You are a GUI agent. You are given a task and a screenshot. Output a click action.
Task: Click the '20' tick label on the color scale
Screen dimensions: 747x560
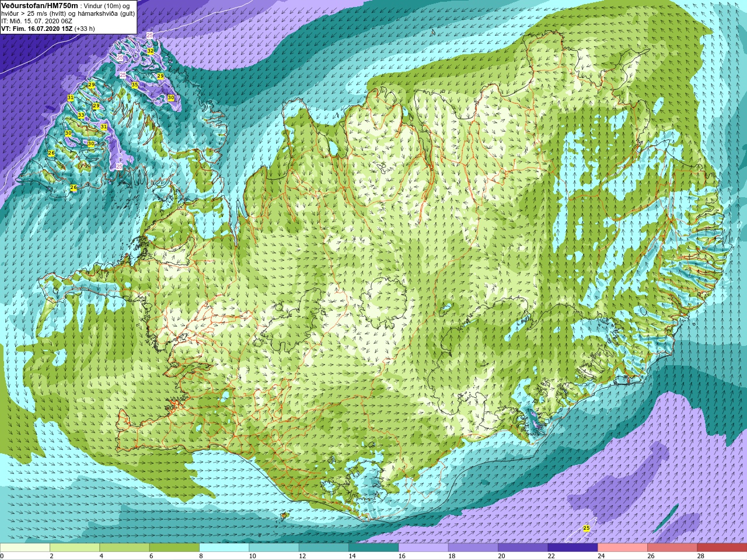point(502,556)
